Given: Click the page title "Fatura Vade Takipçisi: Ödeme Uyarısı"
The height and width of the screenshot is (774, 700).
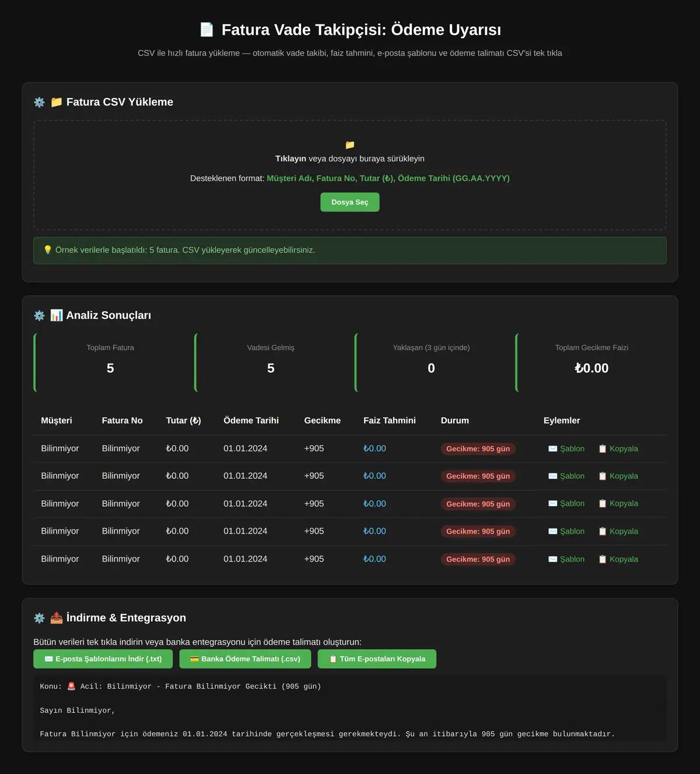Looking at the screenshot, I should (361, 30).
